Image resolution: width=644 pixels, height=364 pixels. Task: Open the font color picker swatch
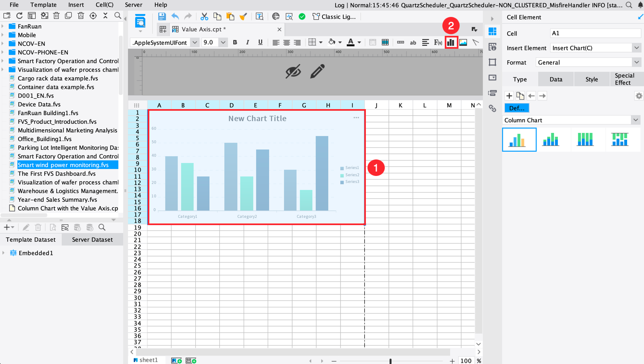pyautogui.click(x=351, y=42)
